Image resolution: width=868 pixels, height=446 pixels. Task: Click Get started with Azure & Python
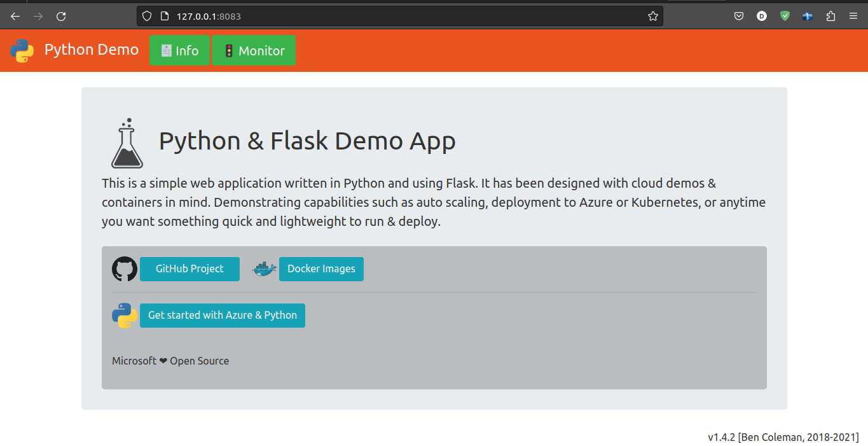click(223, 316)
